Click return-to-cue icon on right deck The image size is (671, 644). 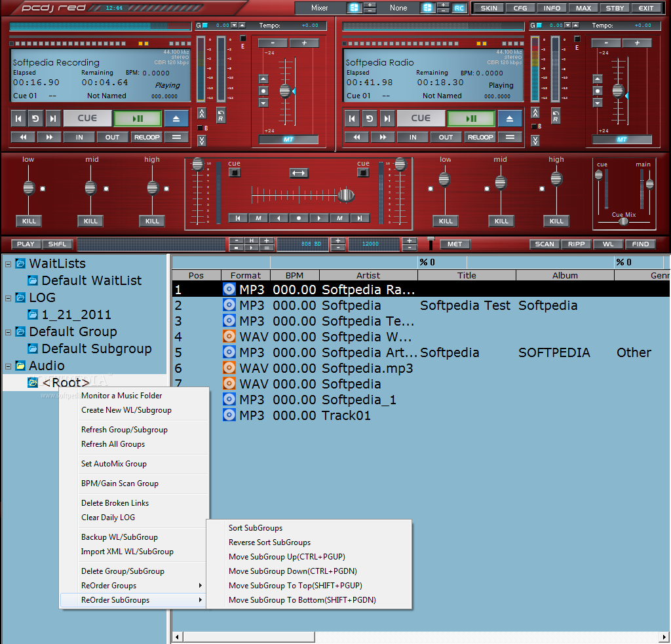tap(370, 119)
